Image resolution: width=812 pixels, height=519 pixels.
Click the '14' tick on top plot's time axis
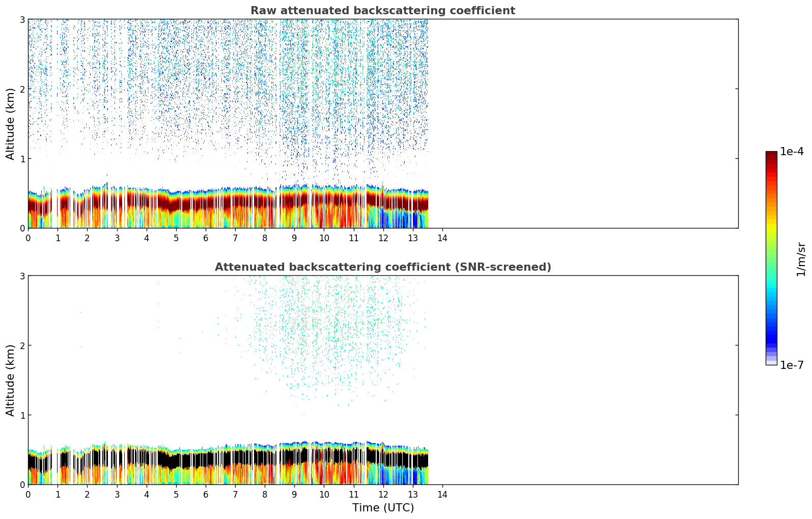pyautogui.click(x=442, y=238)
